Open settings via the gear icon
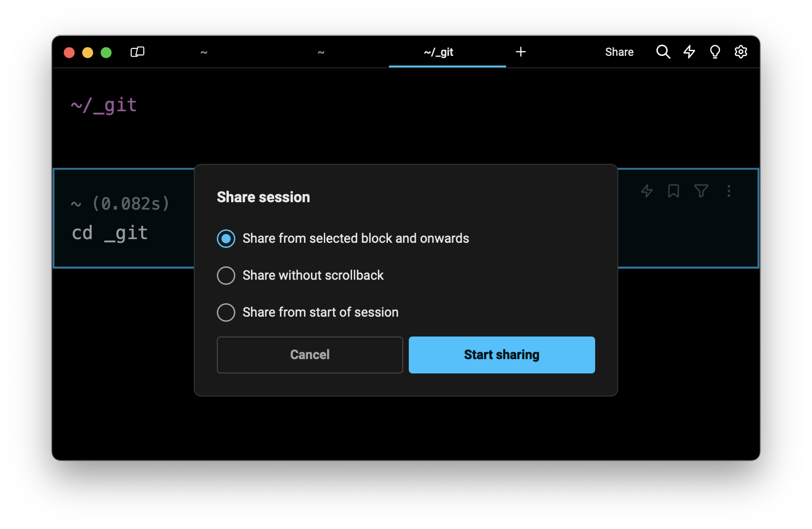The width and height of the screenshot is (812, 529). point(740,52)
